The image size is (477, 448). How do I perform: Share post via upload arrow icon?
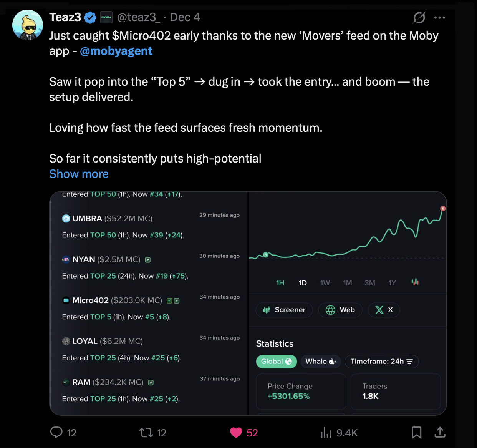[x=440, y=432]
